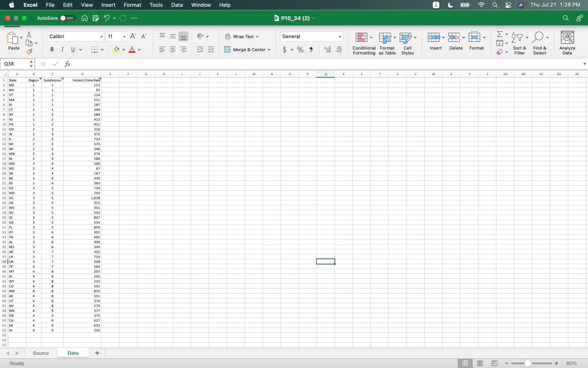Viewport: 588px width, 368px height.
Task: Open the File menu
Action: [50, 5]
